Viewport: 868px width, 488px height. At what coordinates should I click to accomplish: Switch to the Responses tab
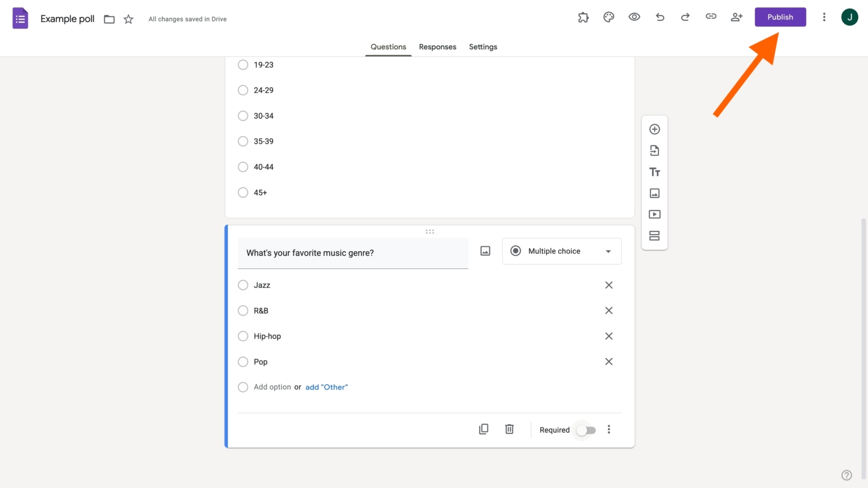click(437, 47)
